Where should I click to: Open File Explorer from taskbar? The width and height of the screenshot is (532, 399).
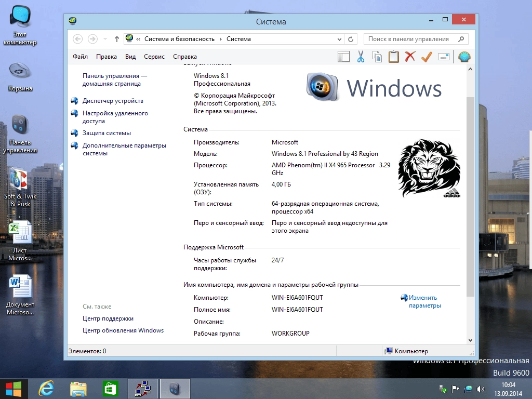[x=78, y=389]
